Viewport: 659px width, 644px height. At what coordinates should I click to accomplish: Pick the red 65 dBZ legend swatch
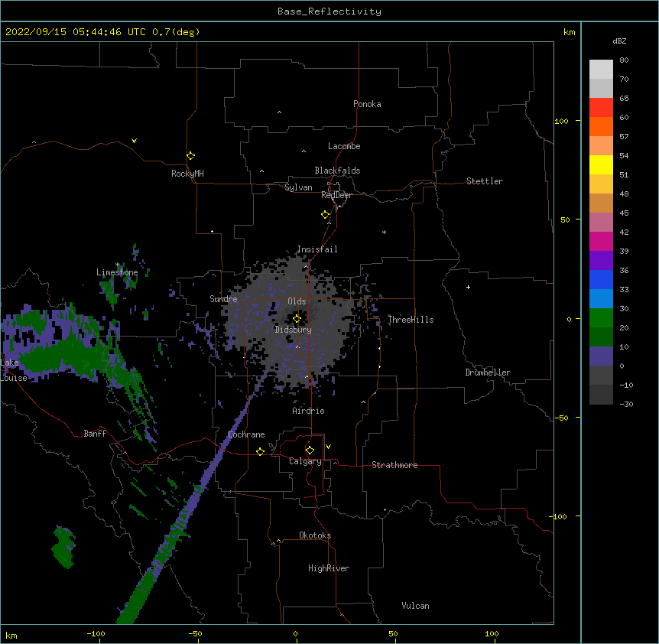601,107
